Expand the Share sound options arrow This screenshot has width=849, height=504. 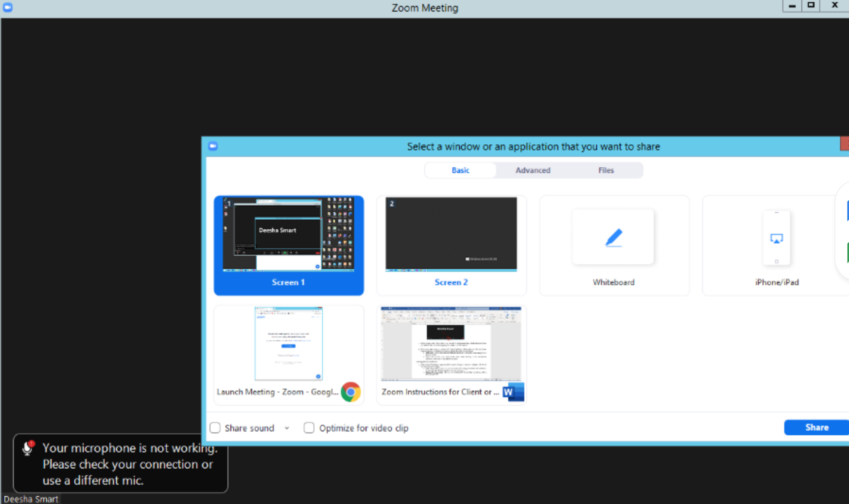coord(287,428)
